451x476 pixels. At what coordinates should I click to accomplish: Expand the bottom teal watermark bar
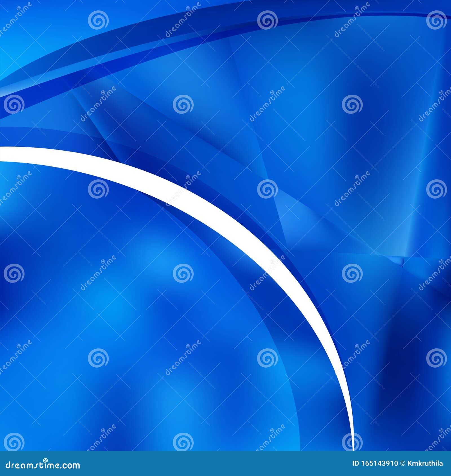tap(225, 463)
